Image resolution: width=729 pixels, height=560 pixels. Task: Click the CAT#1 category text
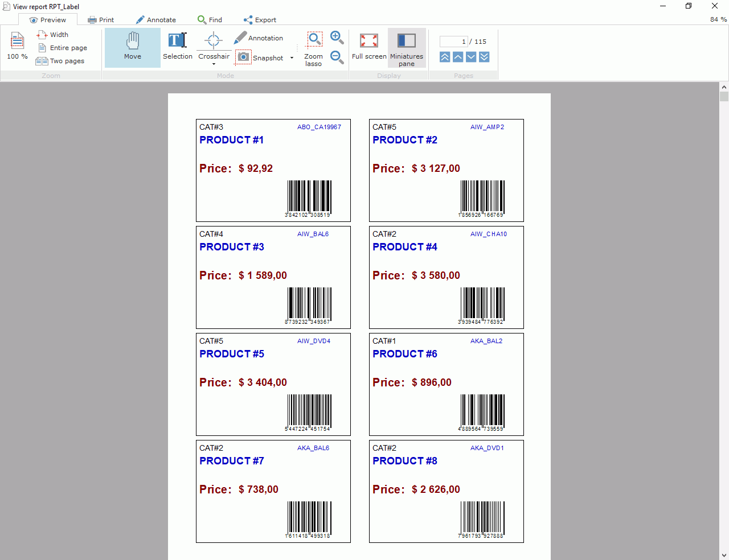coord(384,341)
